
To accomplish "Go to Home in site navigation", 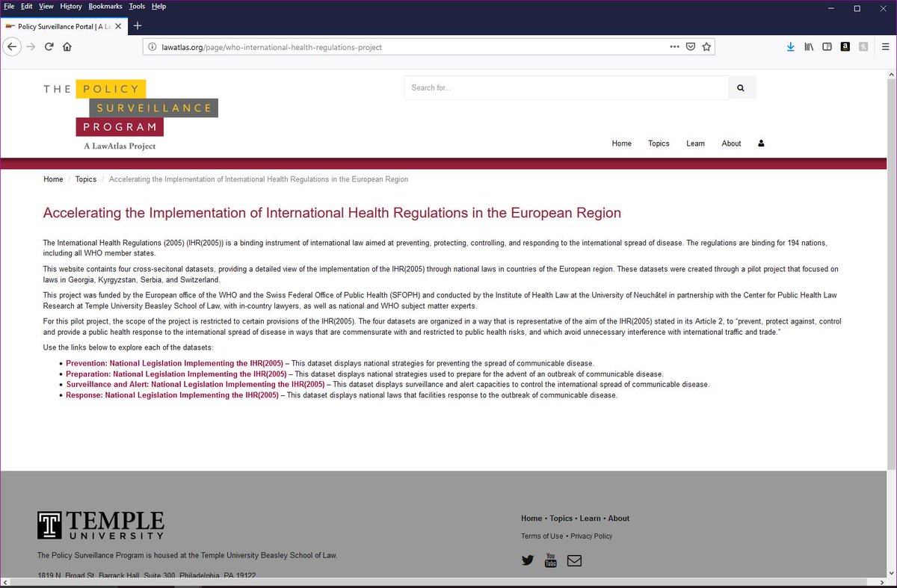I will (x=622, y=143).
